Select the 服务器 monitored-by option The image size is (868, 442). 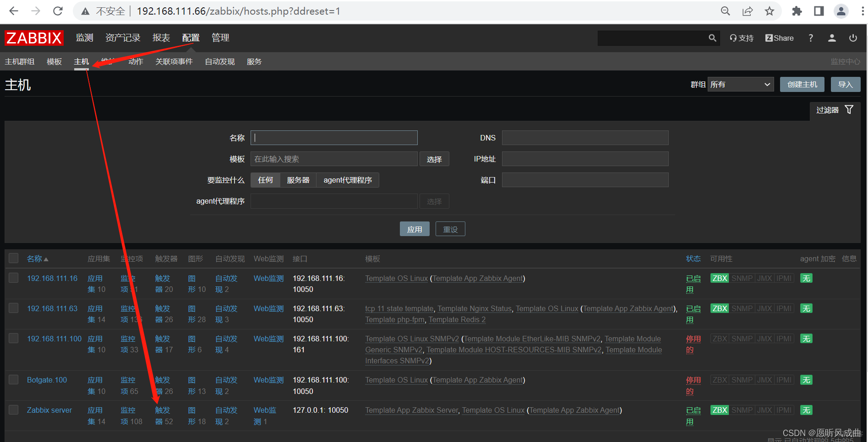[298, 180]
